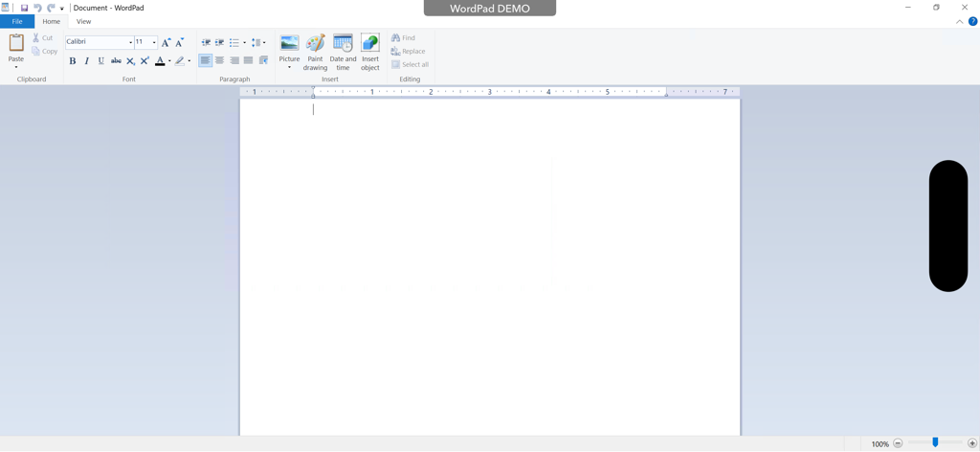Click the WordPad application icon in title bar
The image size is (980, 452).
tap(5, 8)
